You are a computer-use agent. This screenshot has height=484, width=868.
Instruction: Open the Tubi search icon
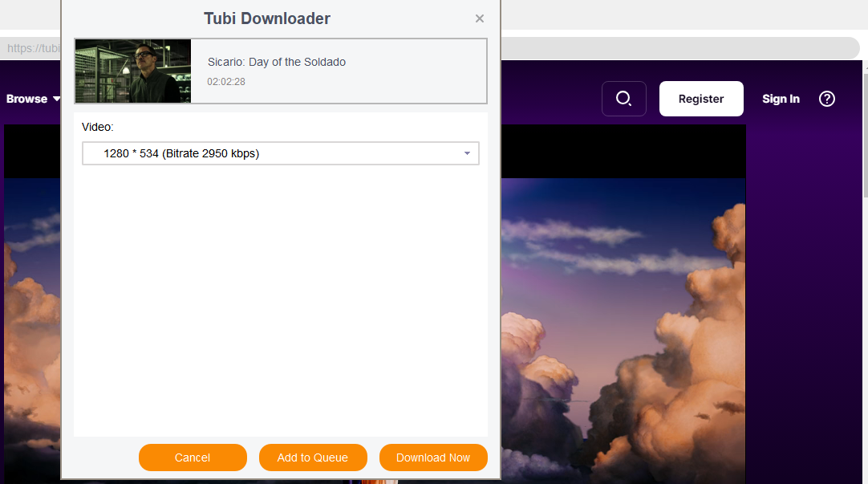point(624,99)
